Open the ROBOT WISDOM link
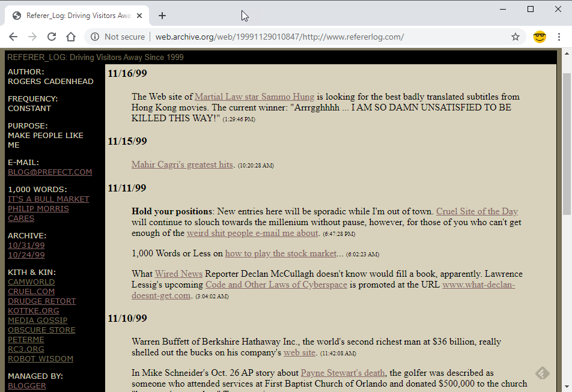 pos(40,358)
